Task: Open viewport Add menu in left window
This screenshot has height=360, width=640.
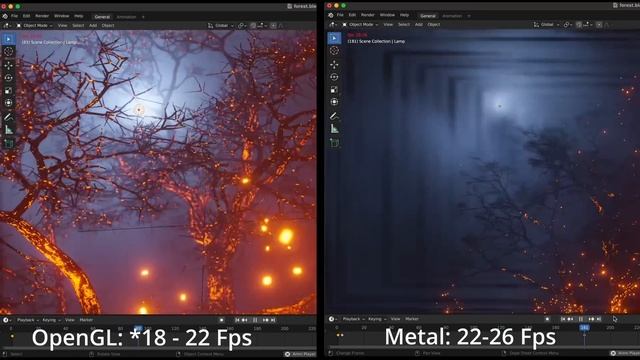Action: (93, 25)
